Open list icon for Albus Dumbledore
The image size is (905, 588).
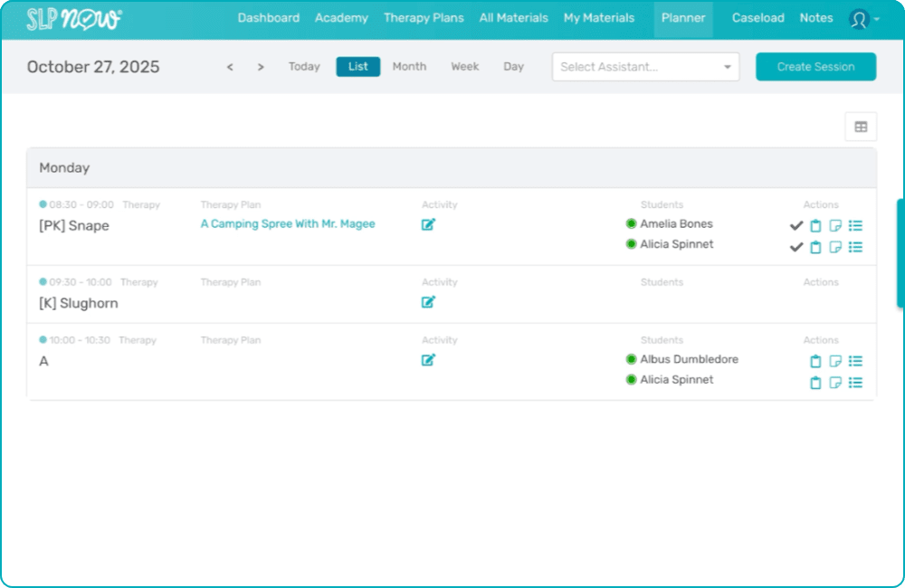pos(855,361)
